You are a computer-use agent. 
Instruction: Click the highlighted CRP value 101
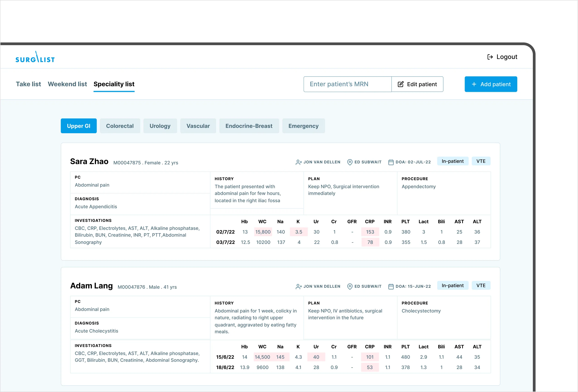tap(370, 357)
